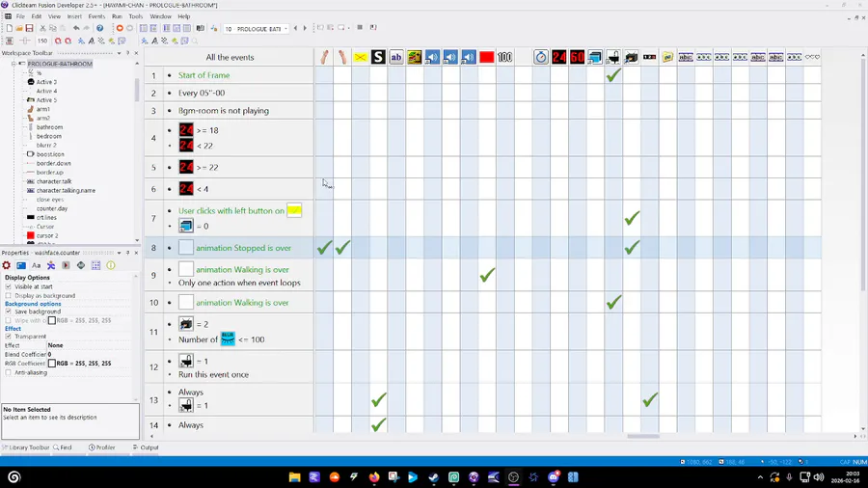Save the project with the floppy icon
The image size is (868, 488).
[x=29, y=28]
